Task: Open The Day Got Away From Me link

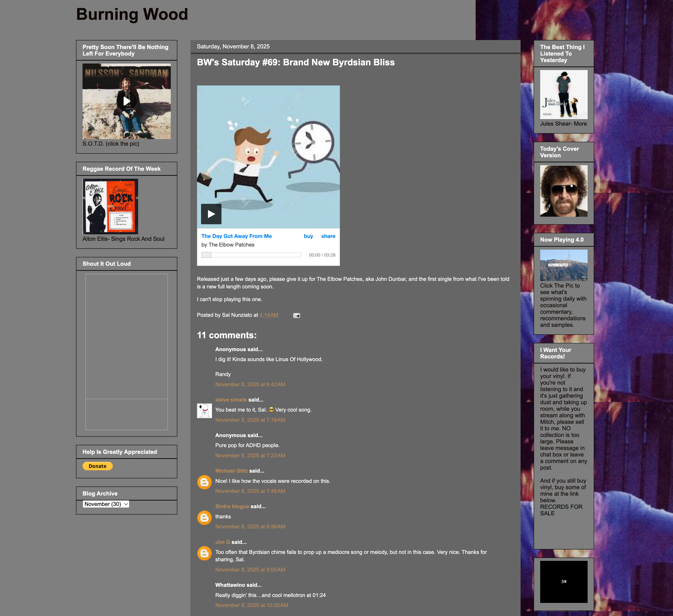Action: click(x=236, y=236)
